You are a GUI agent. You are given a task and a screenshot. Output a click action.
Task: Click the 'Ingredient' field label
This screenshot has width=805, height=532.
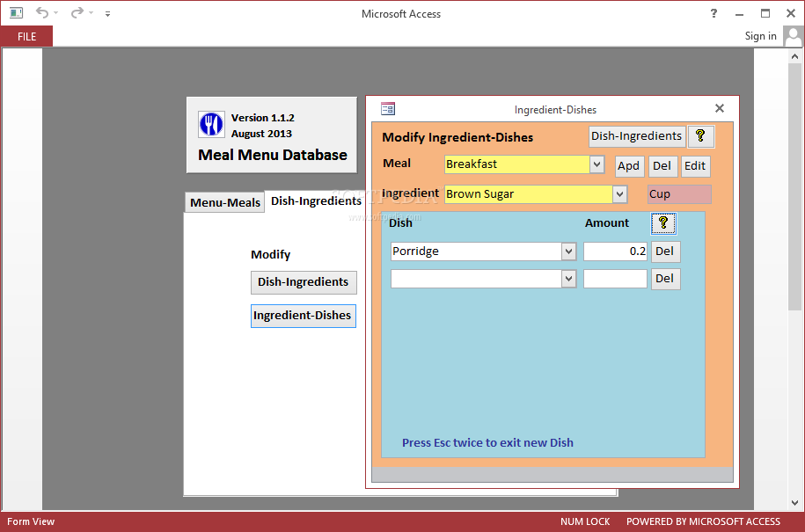[x=410, y=193]
